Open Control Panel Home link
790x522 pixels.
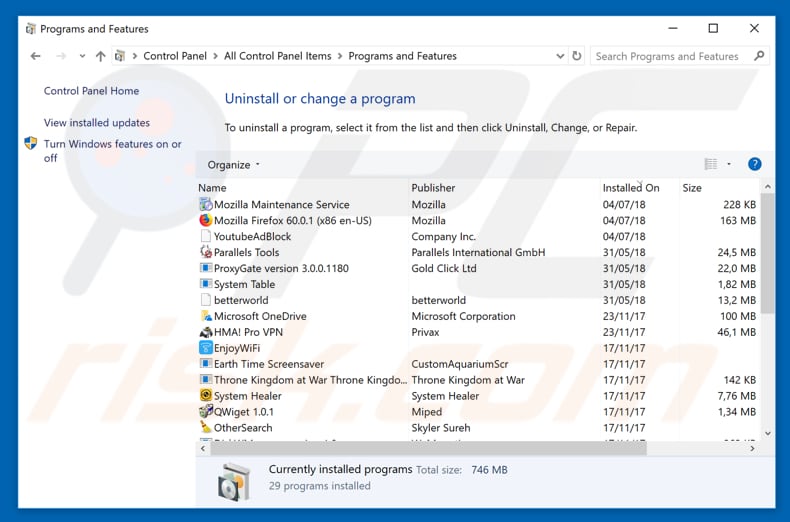[91, 91]
